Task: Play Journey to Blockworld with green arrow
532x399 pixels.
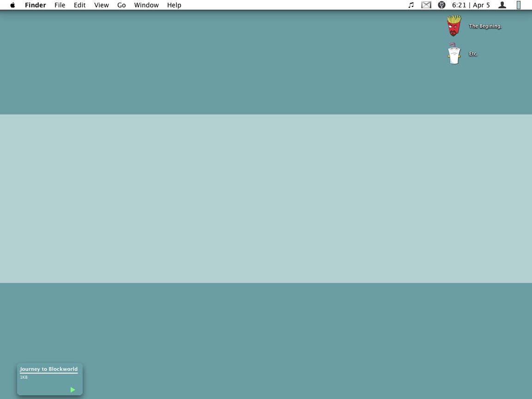Action: pos(73,390)
